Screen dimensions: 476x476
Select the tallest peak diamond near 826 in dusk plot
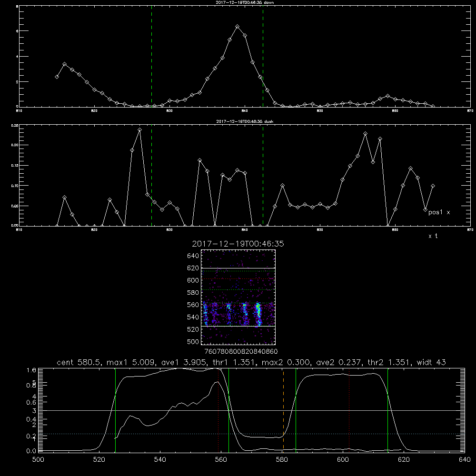point(139,130)
